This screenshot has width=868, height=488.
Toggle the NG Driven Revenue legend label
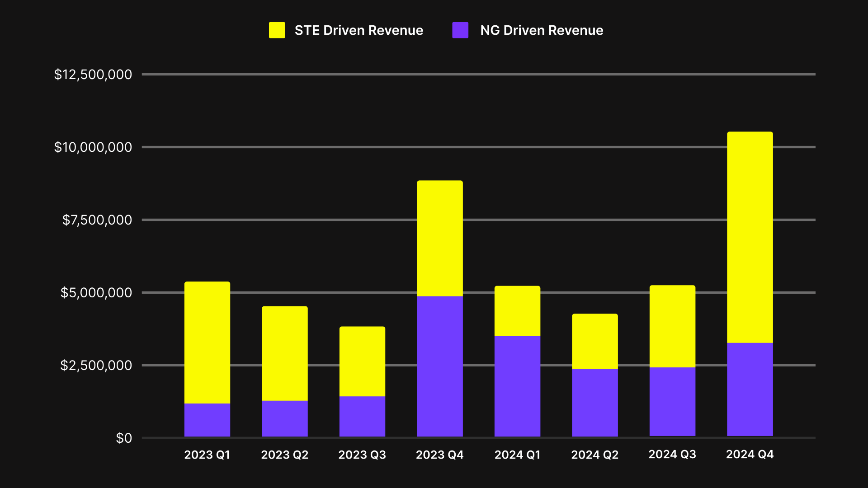point(541,30)
